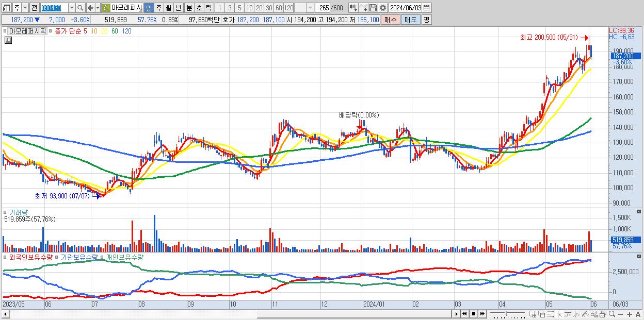Click the 외국인보유수량 legend label

click(x=31, y=257)
